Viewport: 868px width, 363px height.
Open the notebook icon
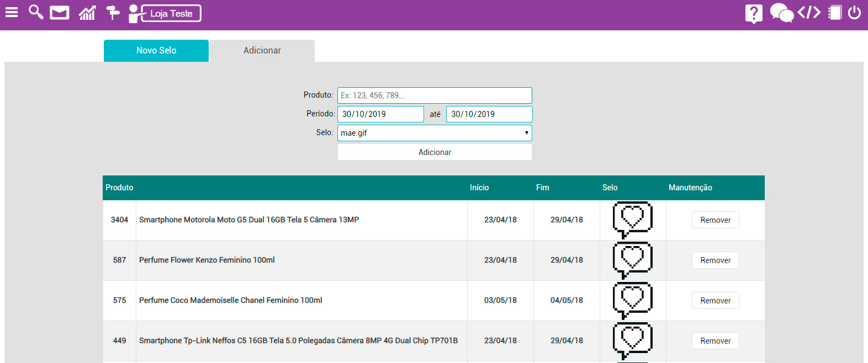coord(835,13)
